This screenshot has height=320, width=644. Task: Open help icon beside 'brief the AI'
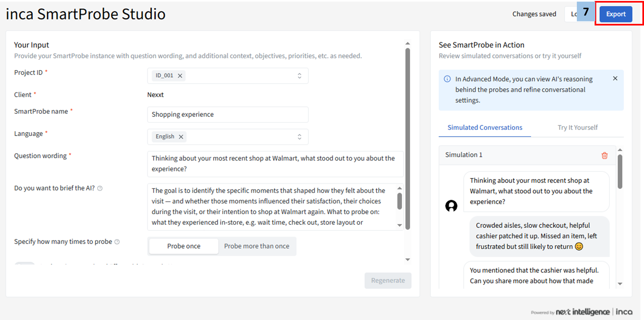(100, 188)
